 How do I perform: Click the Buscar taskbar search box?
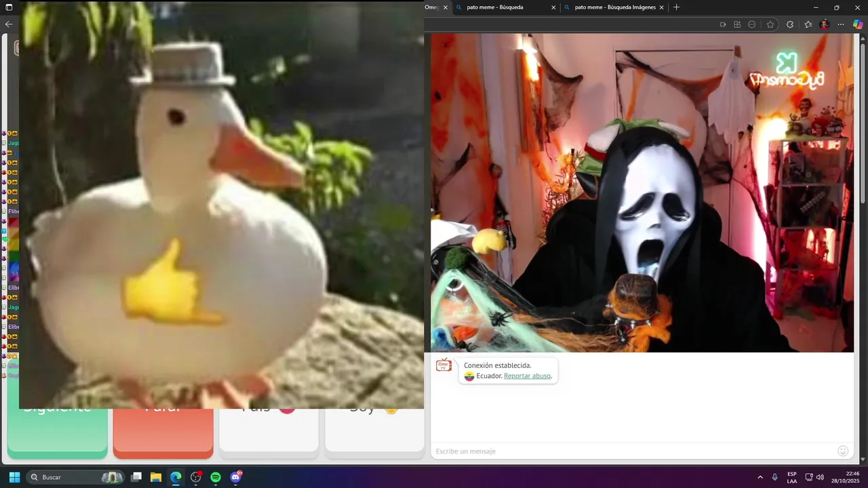tap(76, 477)
